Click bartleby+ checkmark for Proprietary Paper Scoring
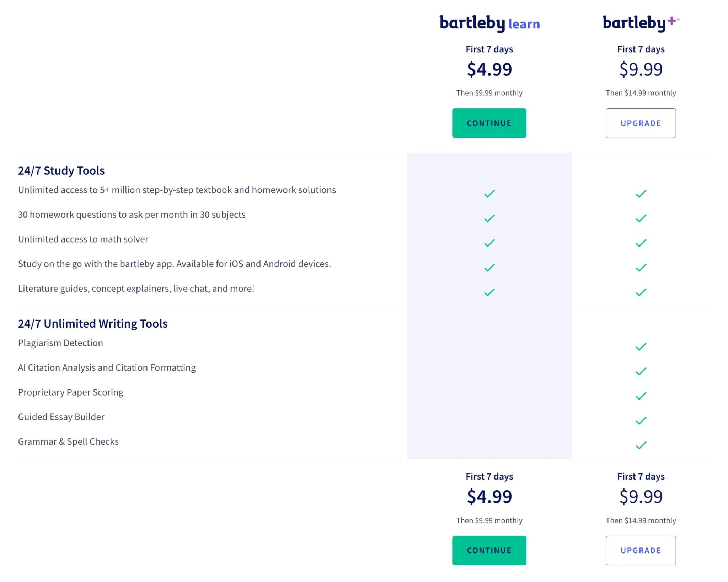 [x=641, y=396]
